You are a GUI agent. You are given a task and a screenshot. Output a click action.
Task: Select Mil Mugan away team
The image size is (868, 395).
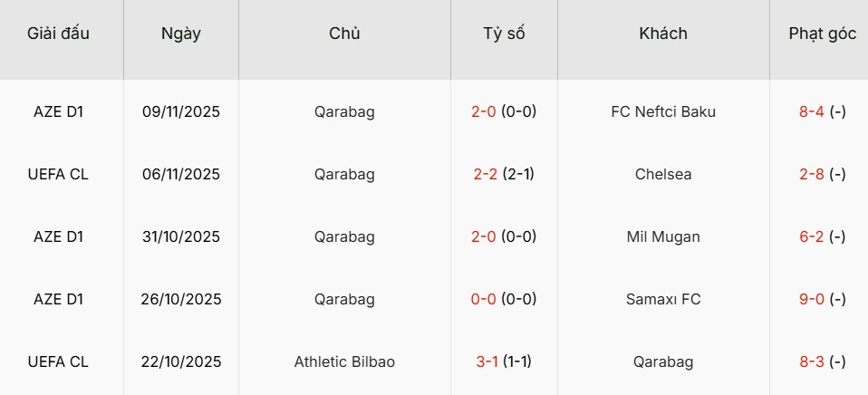pyautogui.click(x=663, y=237)
